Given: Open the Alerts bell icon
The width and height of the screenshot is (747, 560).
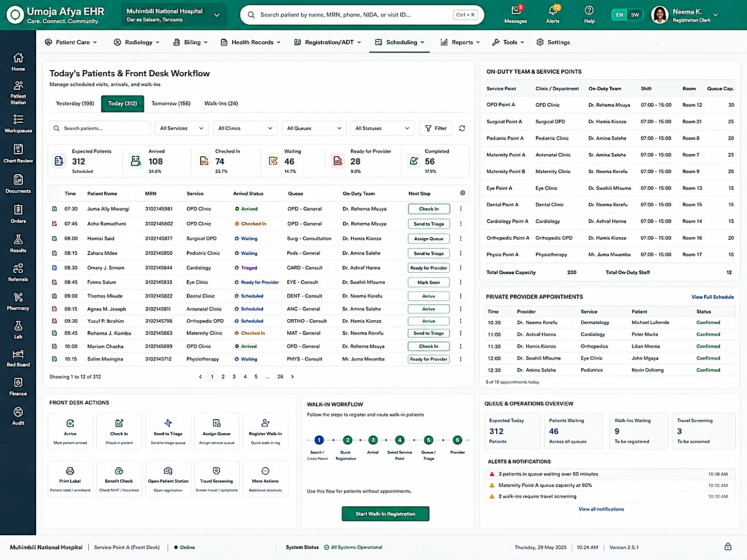Looking at the screenshot, I should [553, 10].
